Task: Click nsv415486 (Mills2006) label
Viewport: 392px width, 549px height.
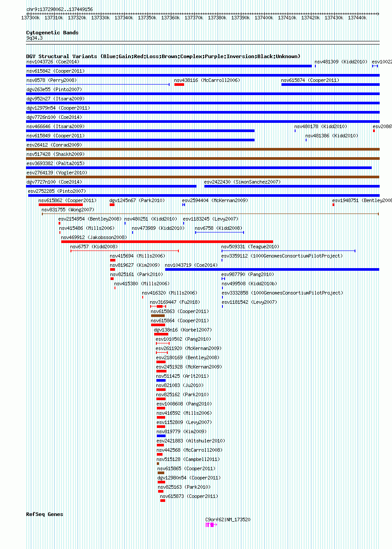Action: [x=87, y=228]
